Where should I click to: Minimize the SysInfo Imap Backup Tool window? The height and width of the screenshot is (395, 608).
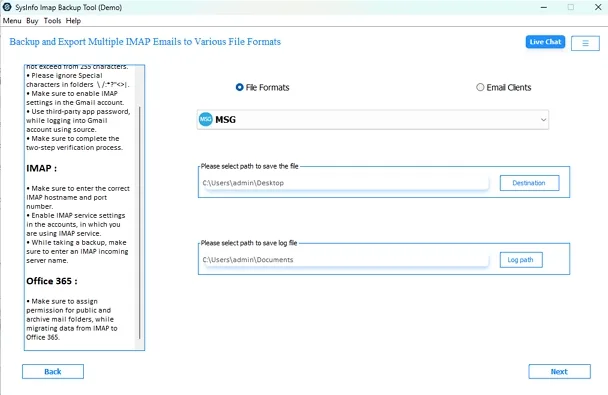pos(544,7)
